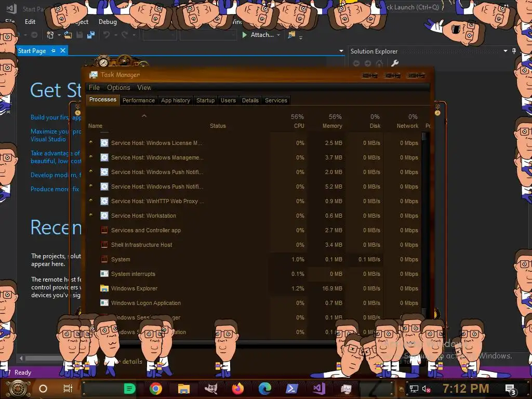This screenshot has height=399, width=532.
Task: Click left arrow of Visual Studio horizontal scrollbar
Action: click(21, 358)
